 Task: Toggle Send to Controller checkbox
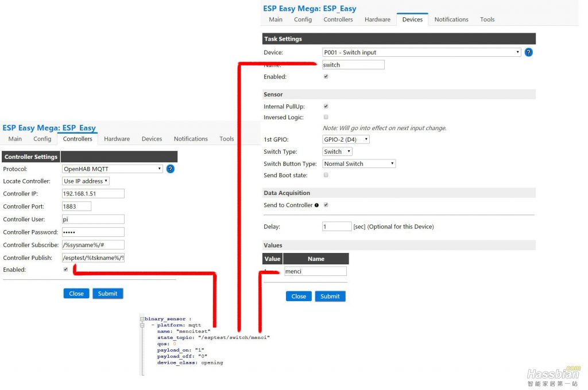point(326,205)
